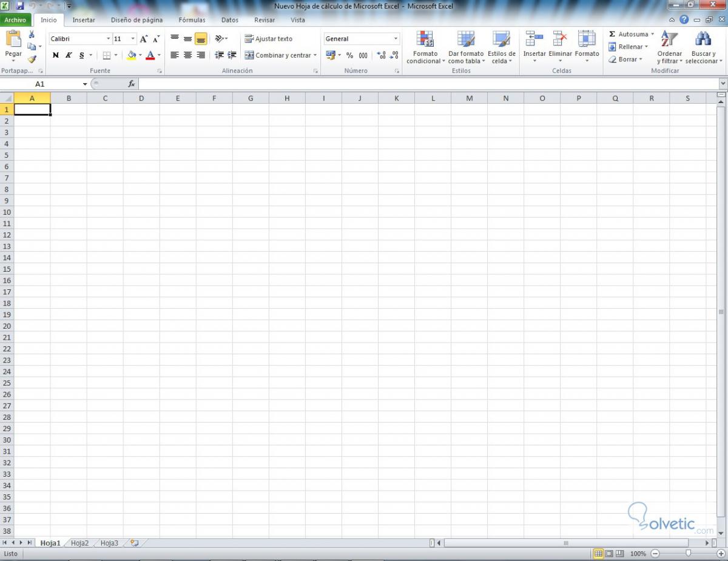
Task: Align text to middle of cell
Action: pos(187,39)
